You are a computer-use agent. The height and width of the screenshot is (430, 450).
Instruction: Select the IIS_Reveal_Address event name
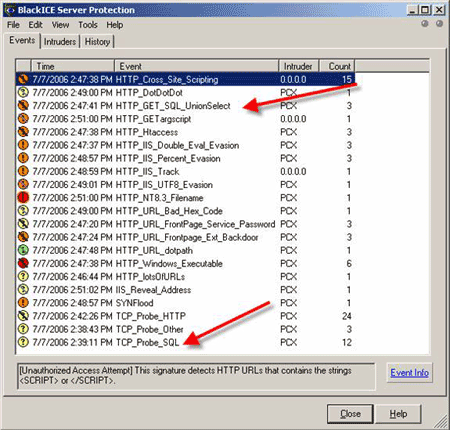[153, 290]
